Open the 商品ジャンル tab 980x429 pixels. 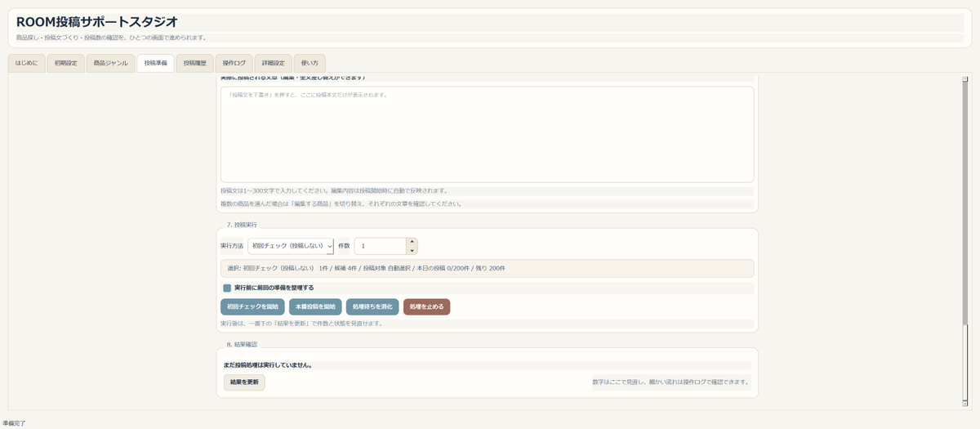point(110,63)
